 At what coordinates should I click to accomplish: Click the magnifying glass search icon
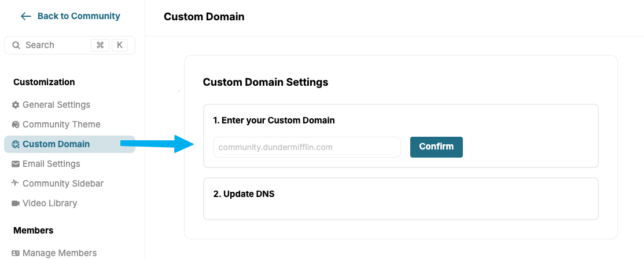16,45
